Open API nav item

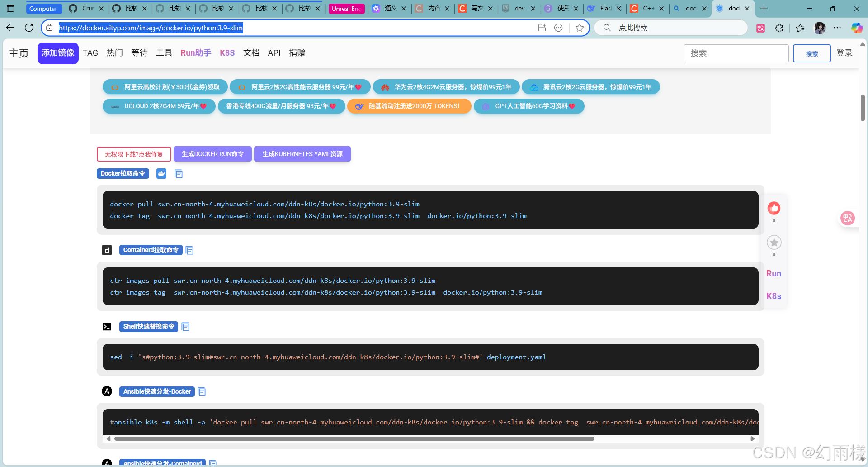click(x=274, y=53)
